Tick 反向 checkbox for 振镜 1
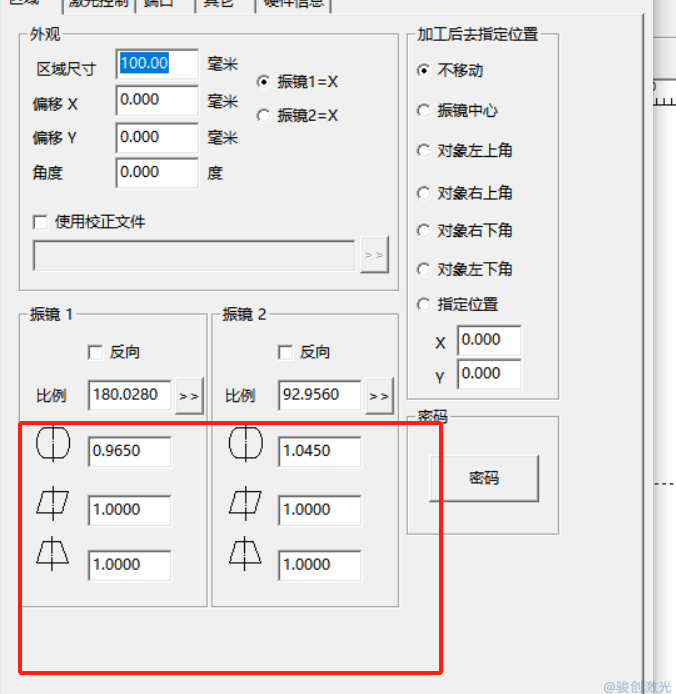Viewport: 676px width, 694px height. (x=95, y=352)
